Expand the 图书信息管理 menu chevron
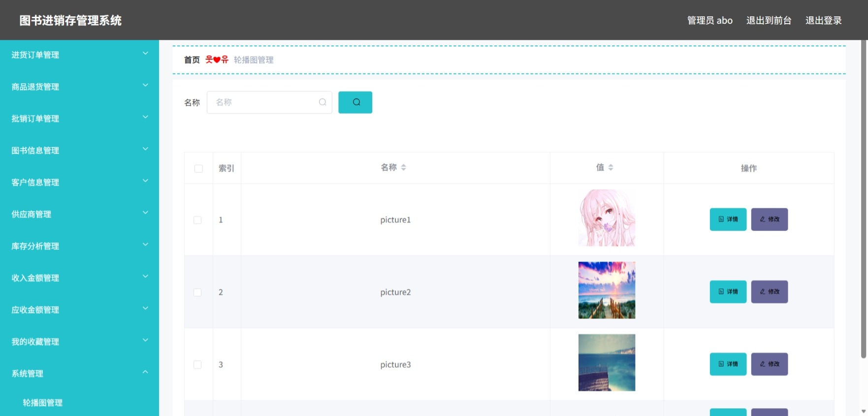This screenshot has width=868, height=416. tap(145, 149)
